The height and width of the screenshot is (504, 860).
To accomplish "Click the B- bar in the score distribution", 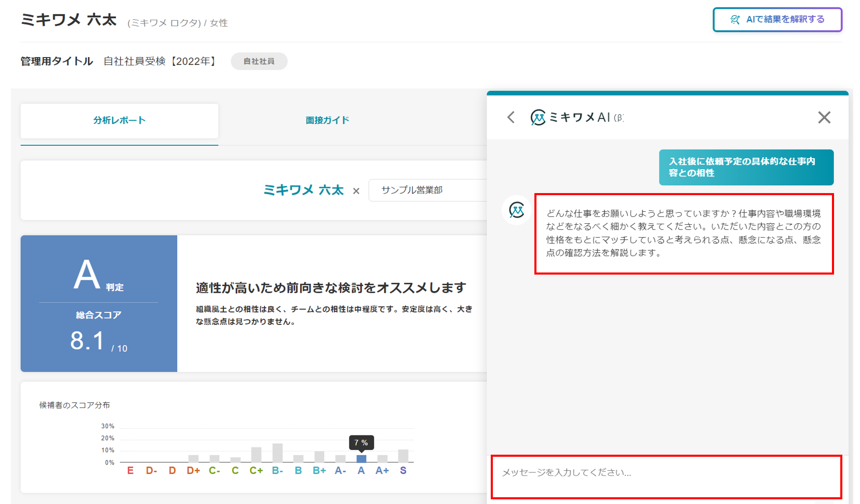I will pyautogui.click(x=277, y=453).
